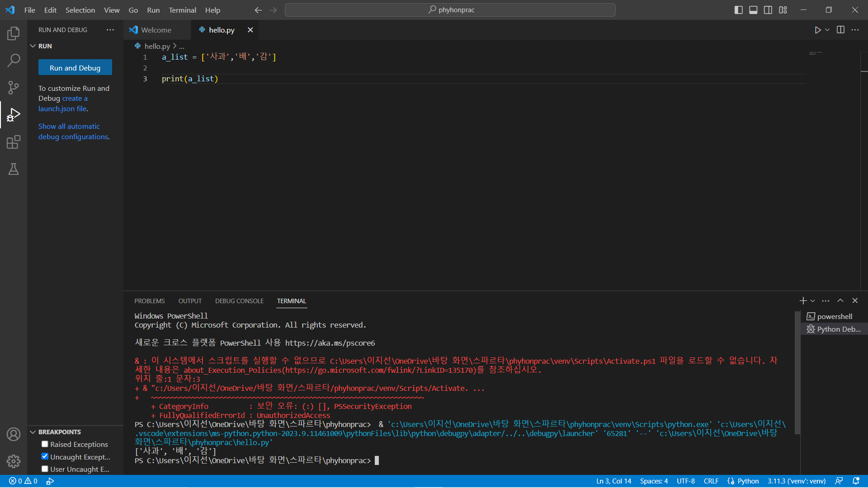Image resolution: width=868 pixels, height=488 pixels.
Task: Open the Explorer view in activity bar
Action: (x=14, y=33)
